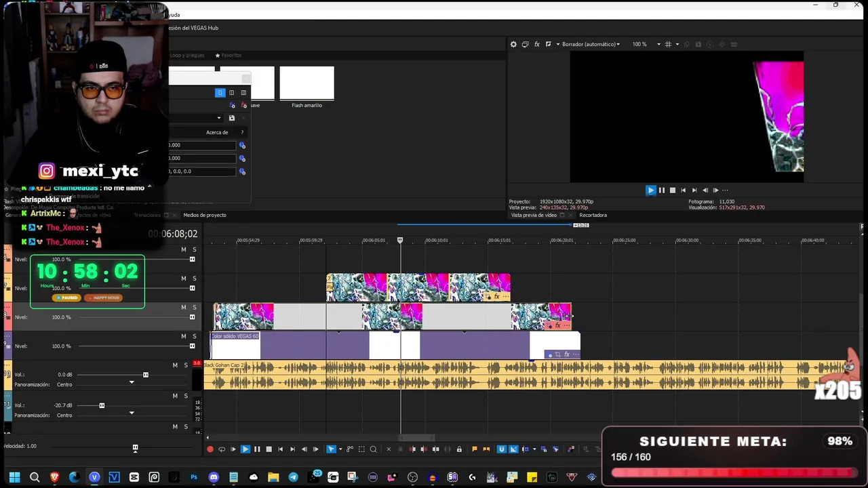
Task: Click play from start in timeline transport
Action: 233,449
